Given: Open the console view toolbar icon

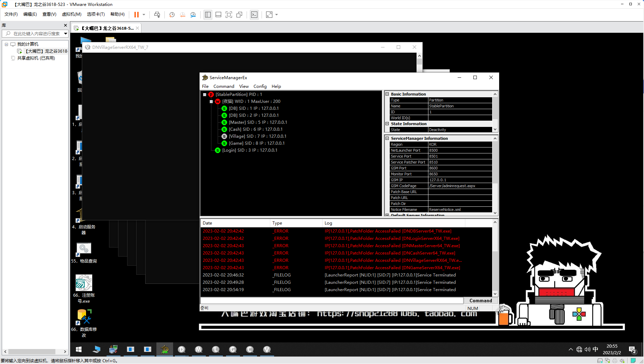Looking at the screenshot, I should (254, 15).
